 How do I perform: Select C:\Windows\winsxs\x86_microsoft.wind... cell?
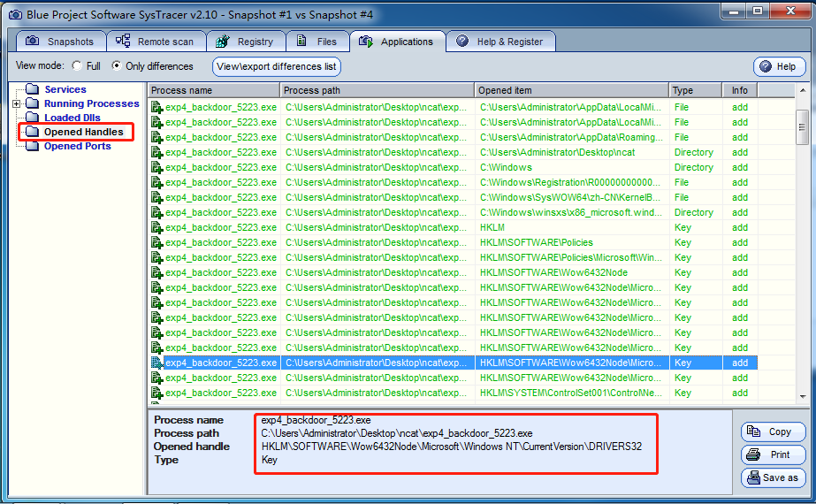pos(572,212)
